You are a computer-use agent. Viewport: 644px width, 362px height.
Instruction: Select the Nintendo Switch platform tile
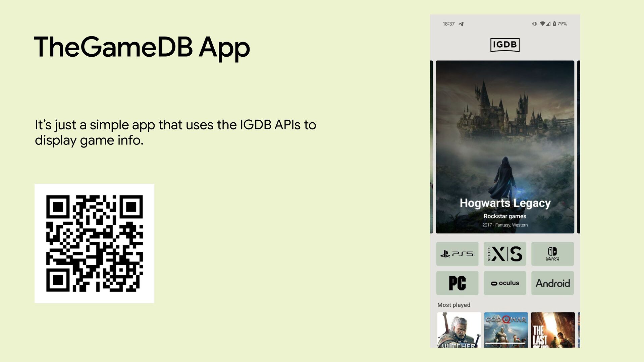coord(552,254)
